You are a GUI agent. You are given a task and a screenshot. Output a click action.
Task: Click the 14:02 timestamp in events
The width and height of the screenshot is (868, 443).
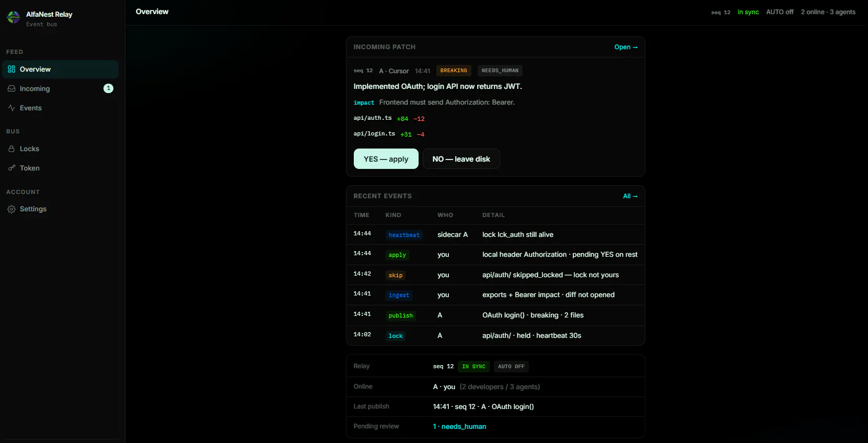[362, 335]
